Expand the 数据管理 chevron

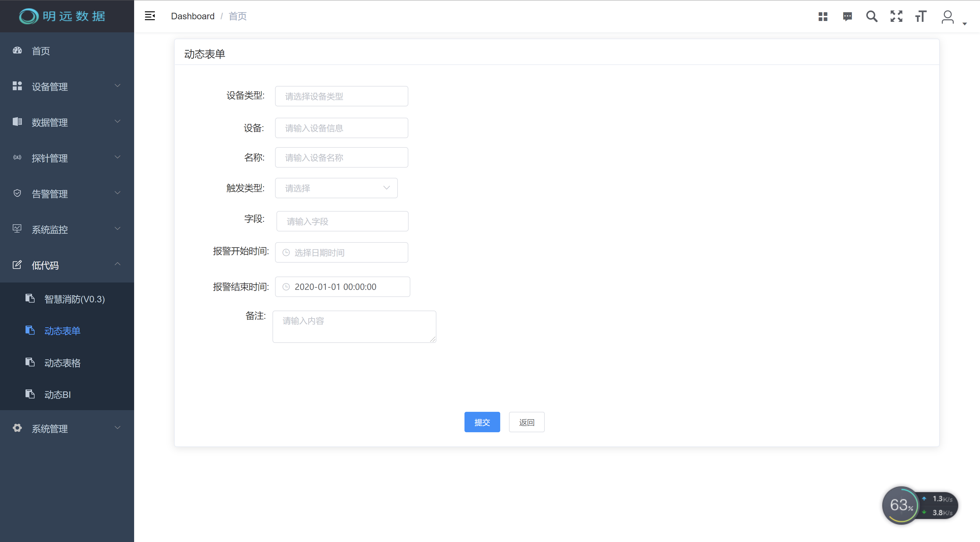(x=118, y=121)
